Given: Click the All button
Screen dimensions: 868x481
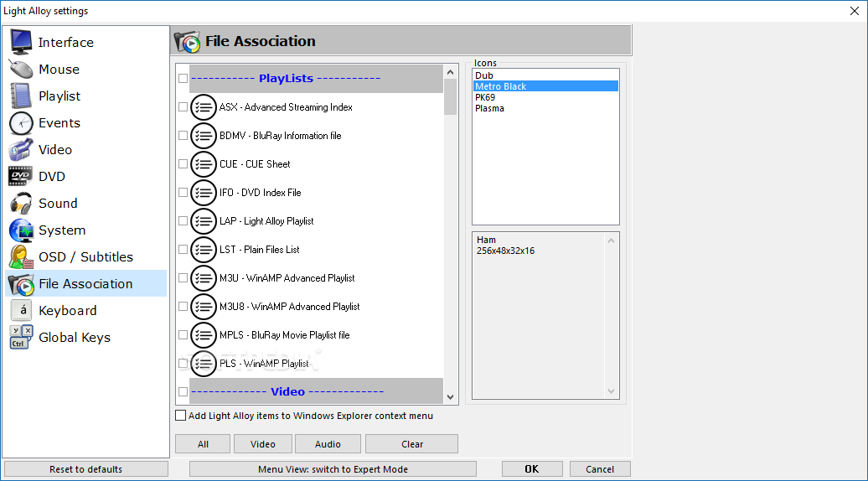Looking at the screenshot, I should (x=203, y=444).
